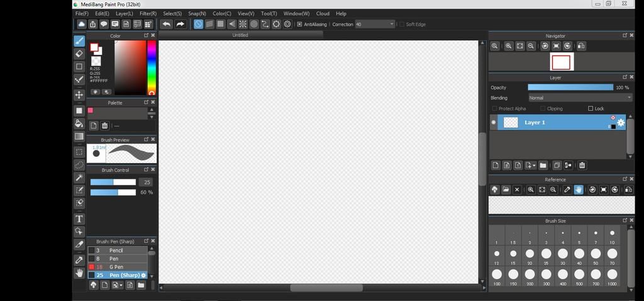Open the View(V) menu
Screen dimensions: 644x301
tap(246, 14)
